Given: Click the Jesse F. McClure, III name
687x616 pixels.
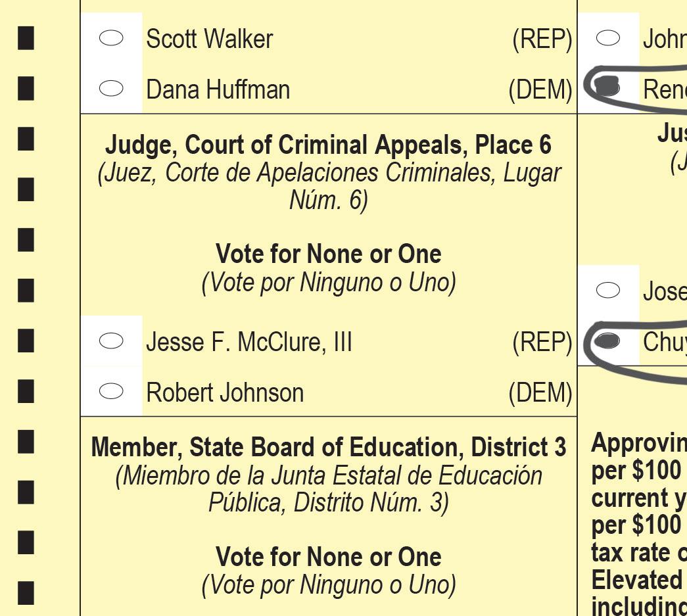Looking at the screenshot, I should pos(249,342).
